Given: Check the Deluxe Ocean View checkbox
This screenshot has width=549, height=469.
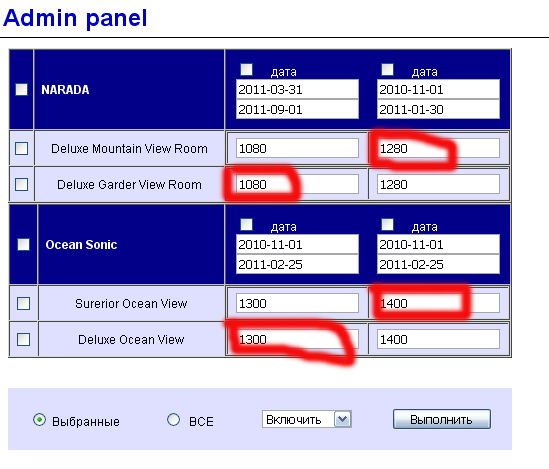Looking at the screenshot, I should pos(23,340).
